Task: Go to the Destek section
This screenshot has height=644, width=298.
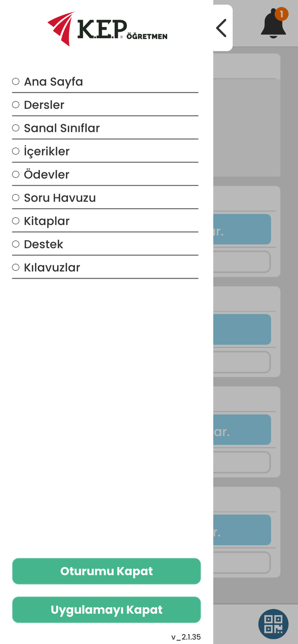Action: (43, 243)
